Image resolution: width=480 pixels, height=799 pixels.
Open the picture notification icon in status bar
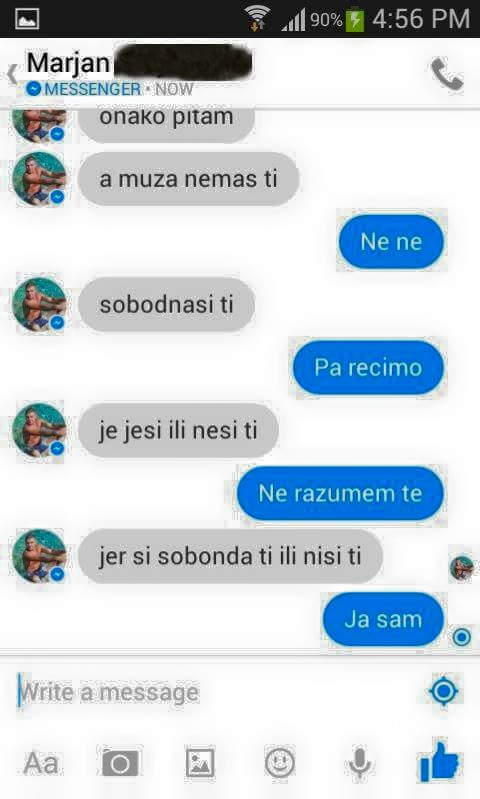pos(27,19)
